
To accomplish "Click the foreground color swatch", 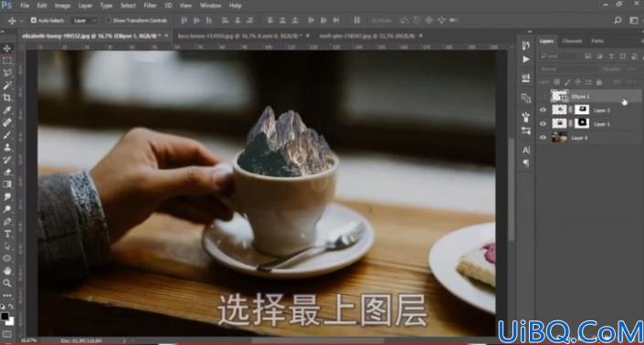I will coord(5,317).
